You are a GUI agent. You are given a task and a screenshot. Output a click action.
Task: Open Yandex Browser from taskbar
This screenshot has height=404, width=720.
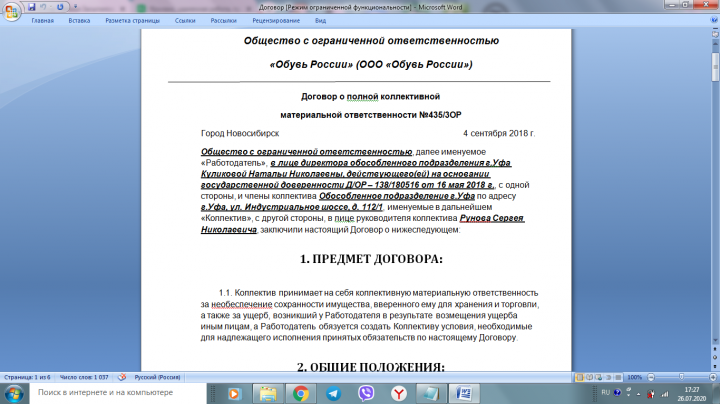[399, 394]
